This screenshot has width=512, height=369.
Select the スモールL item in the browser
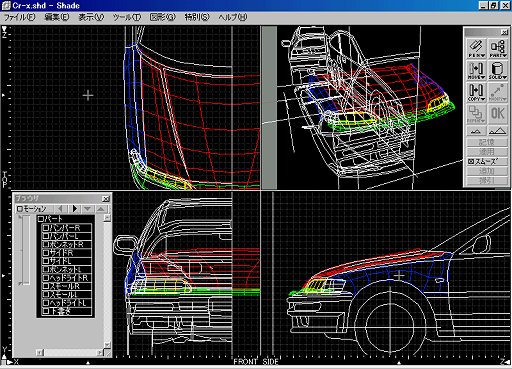pos(66,294)
